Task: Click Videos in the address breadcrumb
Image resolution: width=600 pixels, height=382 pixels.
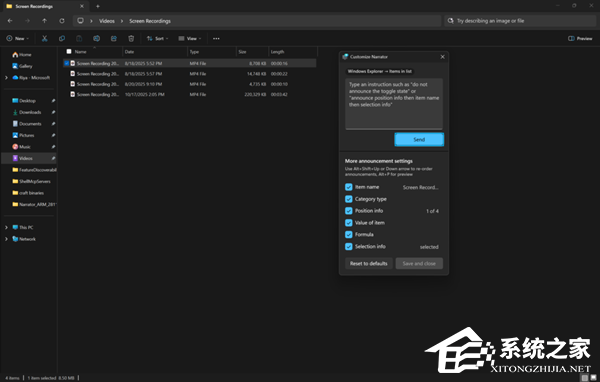Action: click(107, 21)
